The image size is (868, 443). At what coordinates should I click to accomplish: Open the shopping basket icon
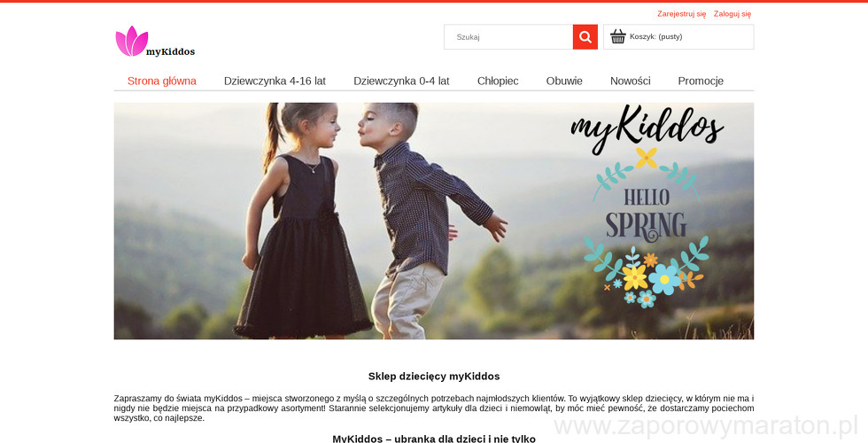pyautogui.click(x=618, y=36)
